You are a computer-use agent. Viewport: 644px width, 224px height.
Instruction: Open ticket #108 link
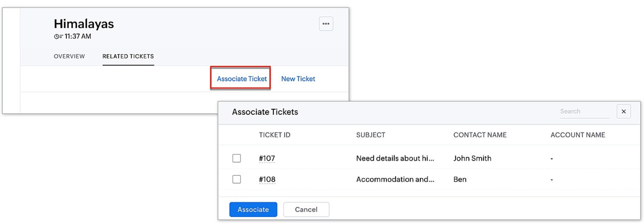coord(267,179)
